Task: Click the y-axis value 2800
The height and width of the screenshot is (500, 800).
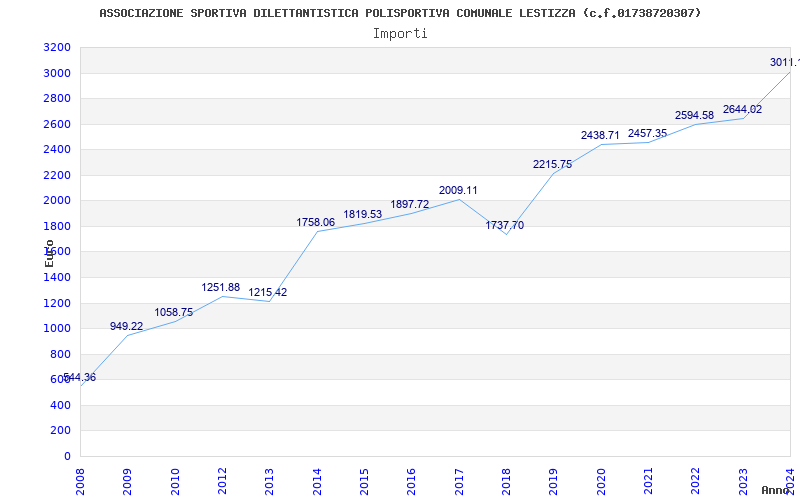Action: tap(57, 98)
